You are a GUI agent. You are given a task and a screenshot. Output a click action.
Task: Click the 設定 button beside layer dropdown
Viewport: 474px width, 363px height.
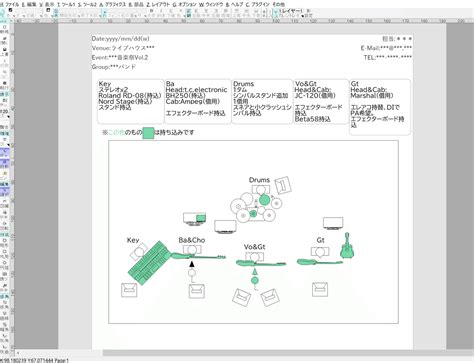coord(309,15)
